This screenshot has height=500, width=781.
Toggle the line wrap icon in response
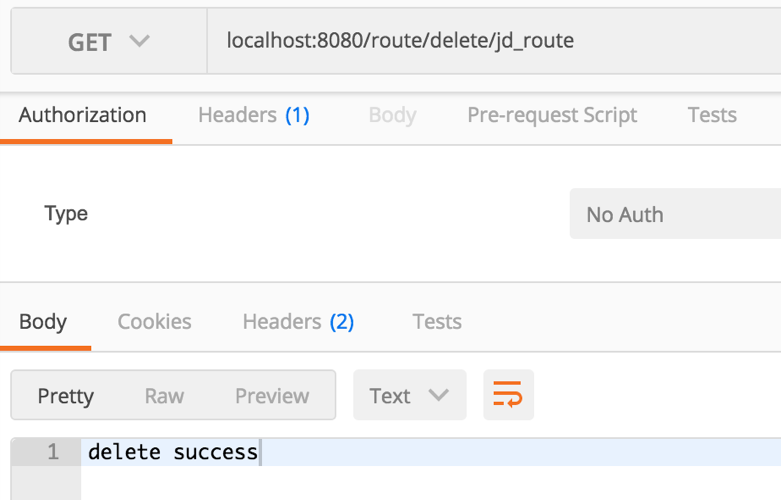(x=508, y=395)
